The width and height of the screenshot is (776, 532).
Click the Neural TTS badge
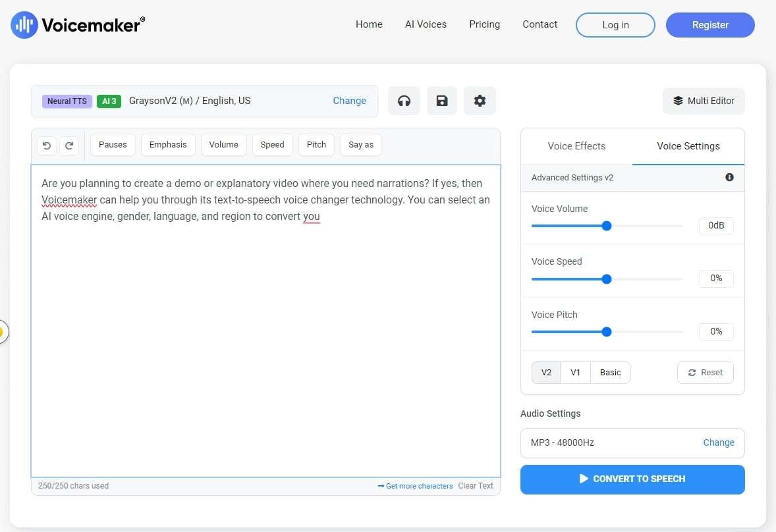(x=67, y=101)
